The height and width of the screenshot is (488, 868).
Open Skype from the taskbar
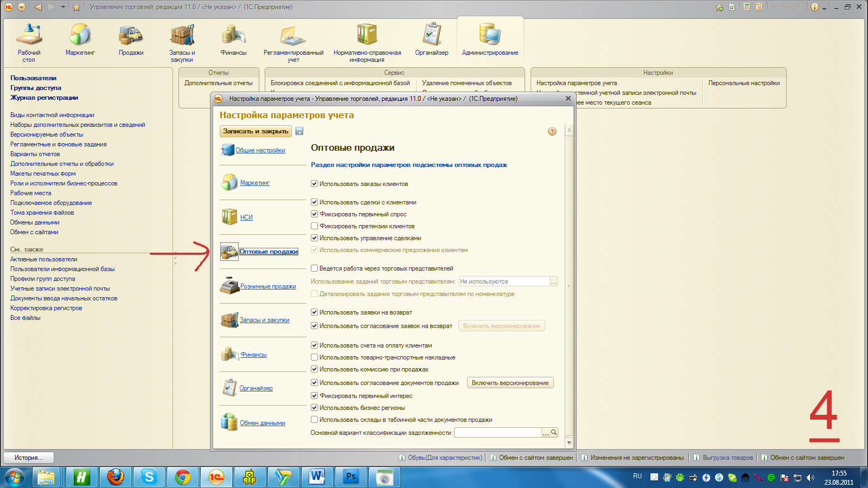click(149, 477)
